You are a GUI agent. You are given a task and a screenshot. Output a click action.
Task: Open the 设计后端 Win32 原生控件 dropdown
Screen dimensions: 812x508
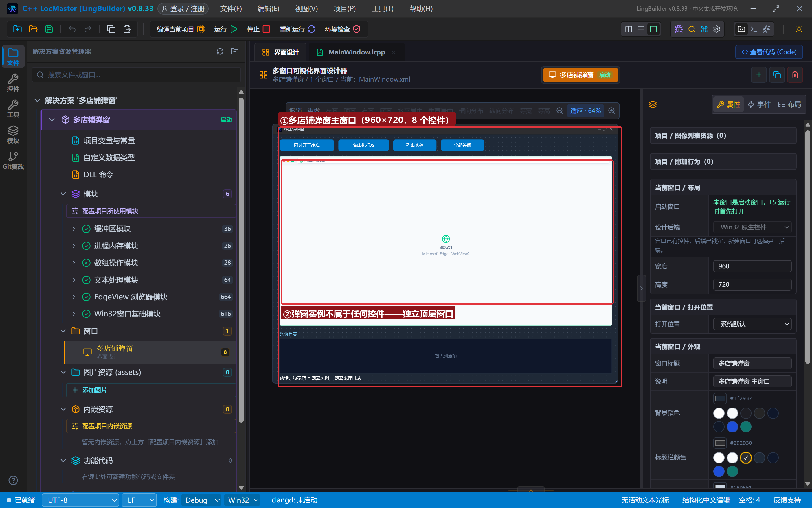(752, 227)
